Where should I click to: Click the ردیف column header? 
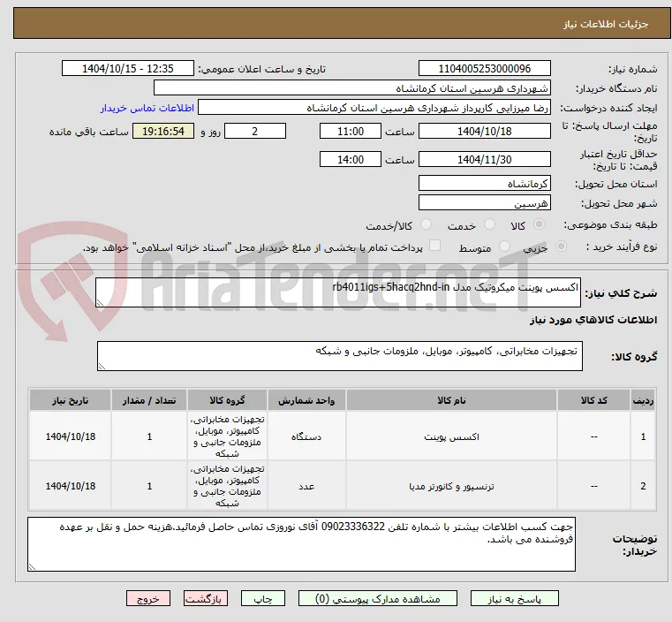tap(643, 400)
